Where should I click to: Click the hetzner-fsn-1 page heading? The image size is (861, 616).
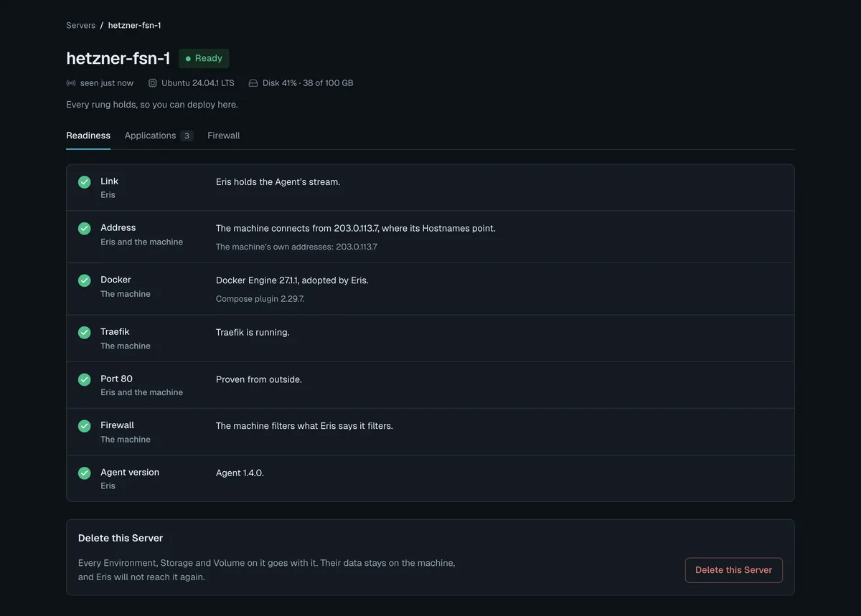coord(118,59)
